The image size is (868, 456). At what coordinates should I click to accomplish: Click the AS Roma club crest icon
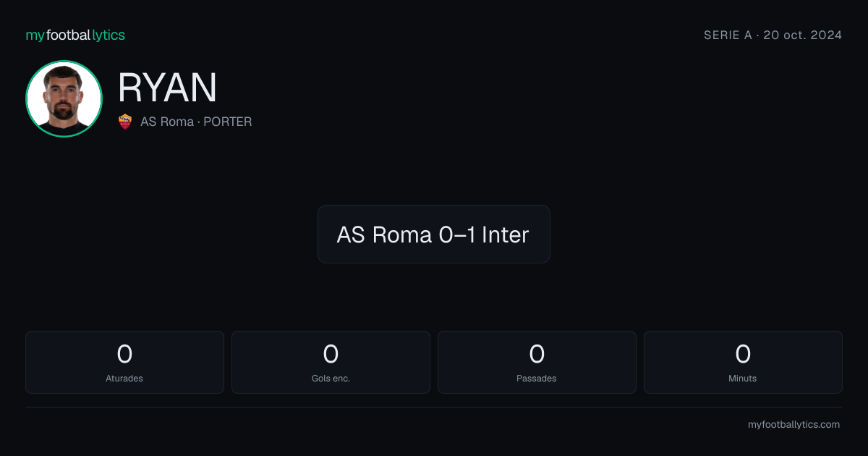(125, 122)
